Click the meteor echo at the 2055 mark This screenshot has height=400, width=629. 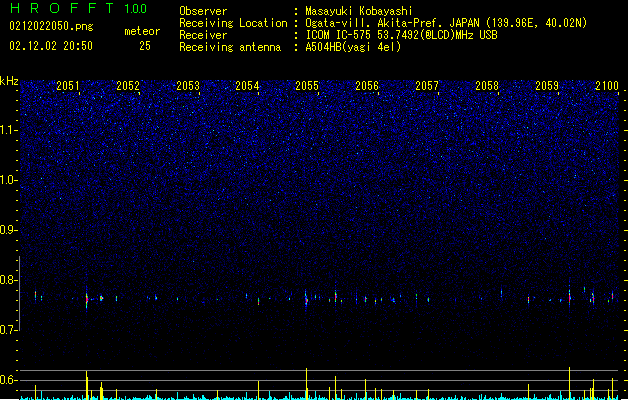click(x=306, y=299)
